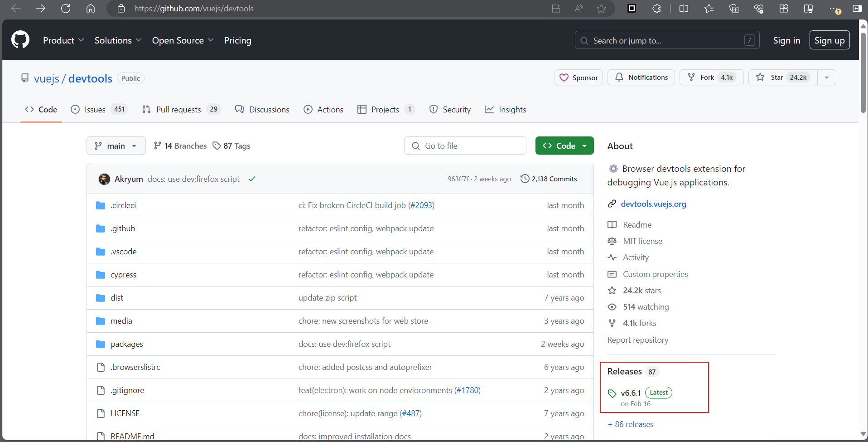This screenshot has width=868, height=442.
Task: Open the apps icon in address bar
Action: coord(556,9)
